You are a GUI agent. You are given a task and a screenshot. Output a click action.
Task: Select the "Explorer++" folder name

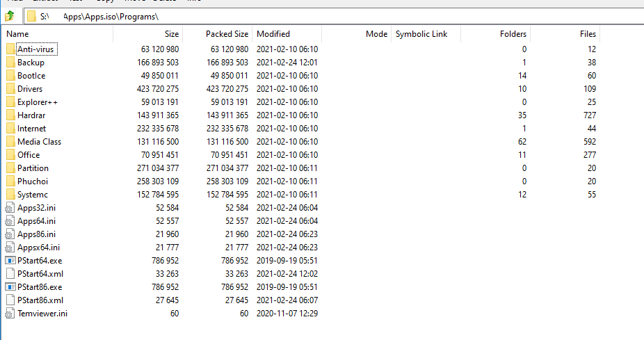click(x=38, y=102)
